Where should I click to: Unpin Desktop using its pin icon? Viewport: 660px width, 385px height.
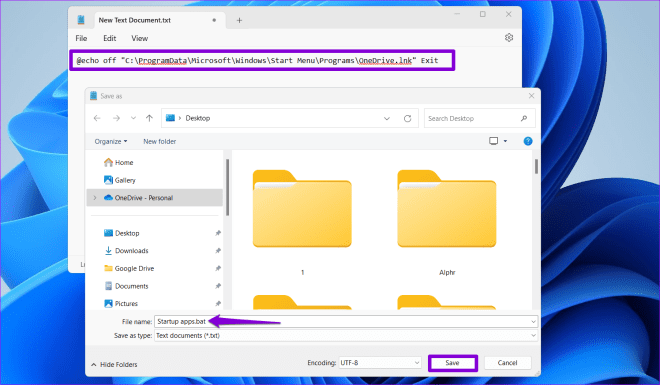[x=218, y=233]
